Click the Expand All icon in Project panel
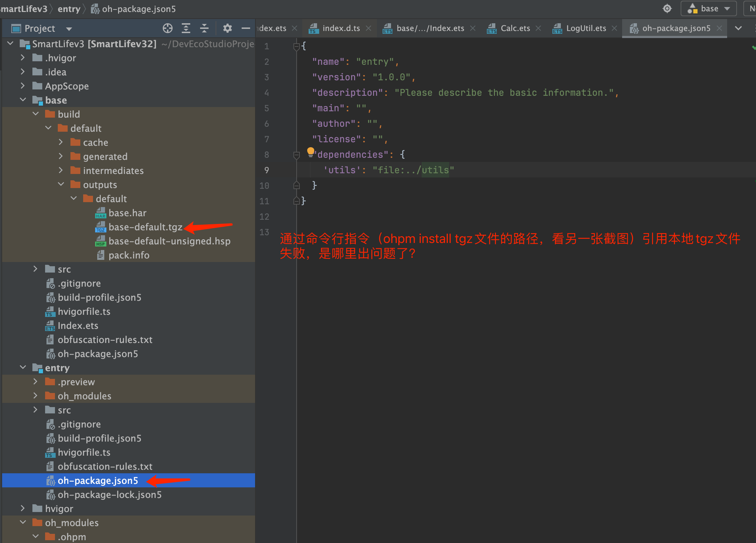The height and width of the screenshot is (543, 756). pos(186,28)
